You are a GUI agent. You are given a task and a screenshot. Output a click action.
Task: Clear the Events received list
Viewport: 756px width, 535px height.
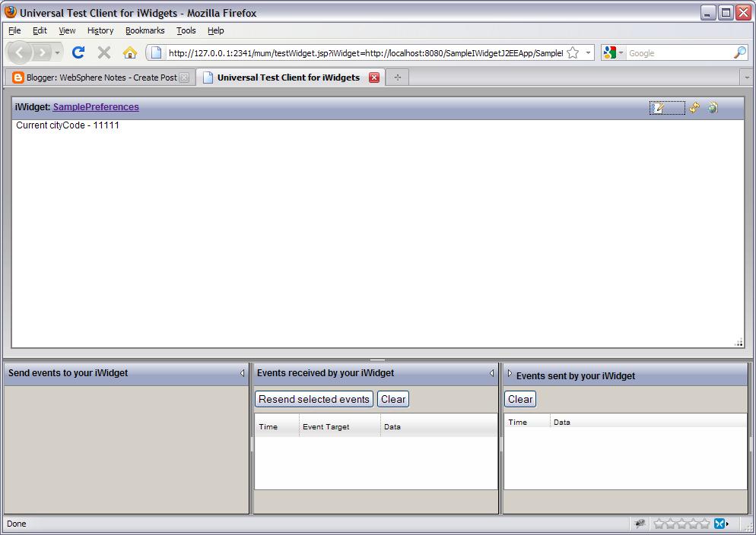click(x=393, y=399)
